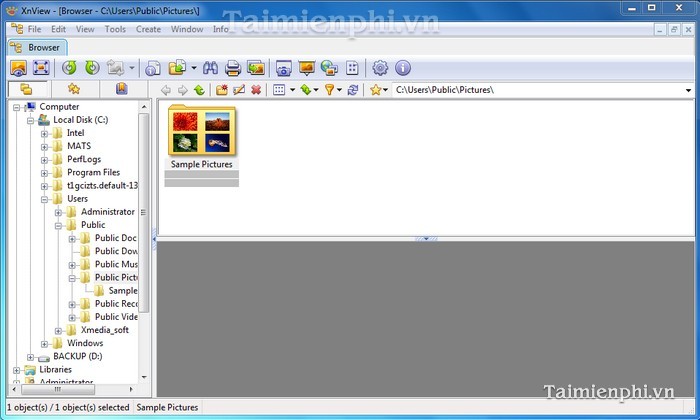This screenshot has height=420, width=700.
Task: Open the Batch convert dropdown arrow
Action: pyautogui.click(x=194, y=68)
